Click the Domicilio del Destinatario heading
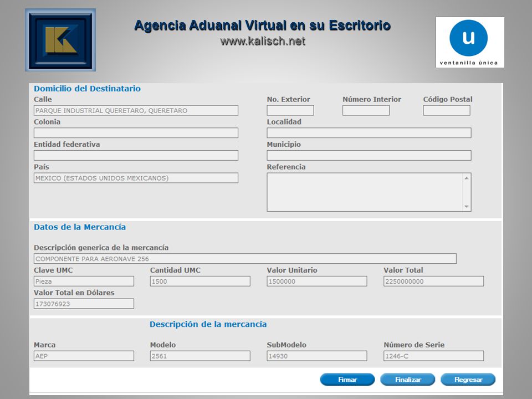532x399 pixels. (x=87, y=89)
